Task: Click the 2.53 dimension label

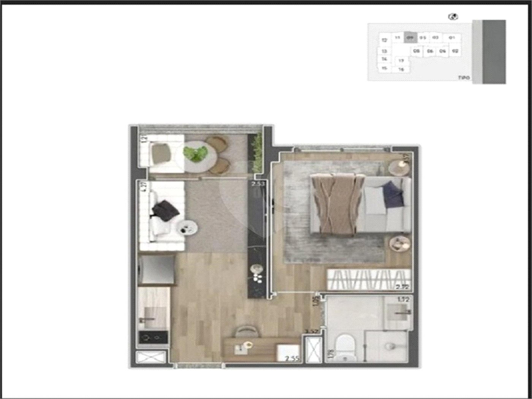Action: coord(257,184)
